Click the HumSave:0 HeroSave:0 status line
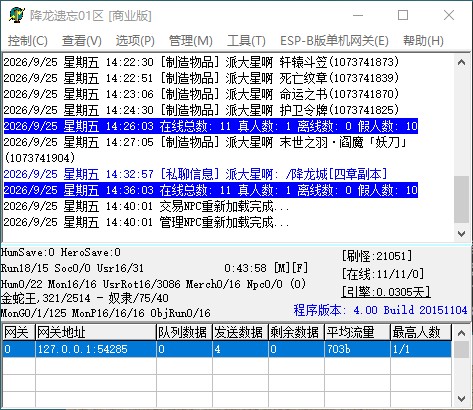The height and width of the screenshot is (410, 473). click(x=61, y=252)
